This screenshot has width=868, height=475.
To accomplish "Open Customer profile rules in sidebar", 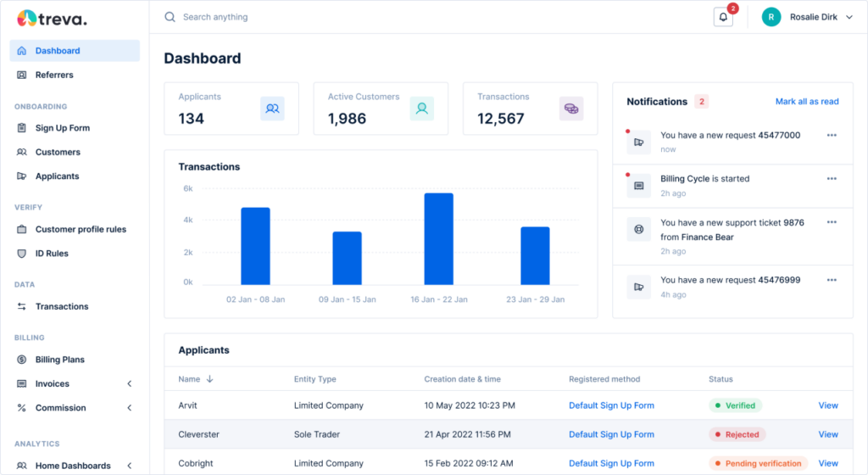I will pyautogui.click(x=81, y=230).
